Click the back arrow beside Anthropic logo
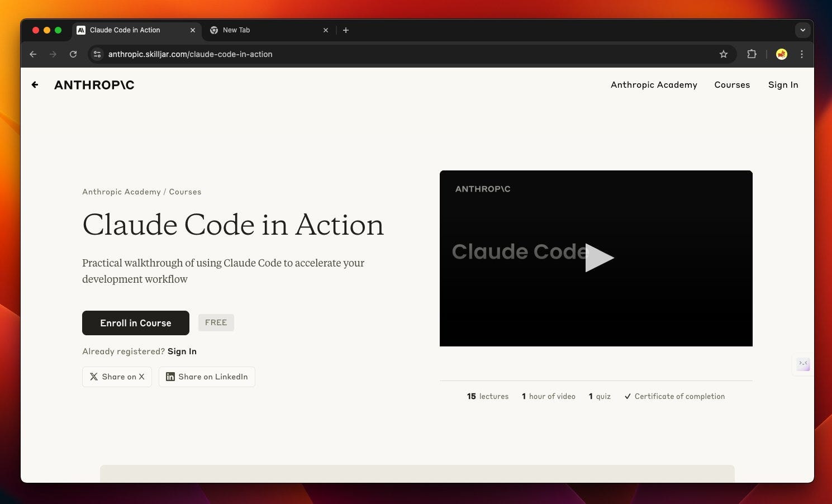 click(x=35, y=85)
